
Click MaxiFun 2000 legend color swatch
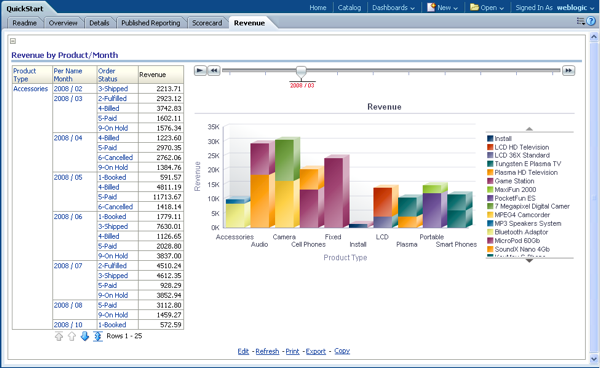(x=490, y=189)
